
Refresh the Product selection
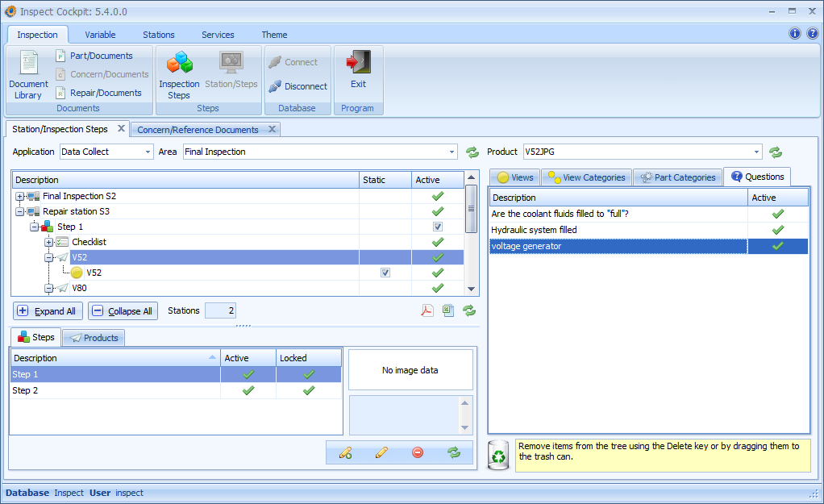pos(776,152)
